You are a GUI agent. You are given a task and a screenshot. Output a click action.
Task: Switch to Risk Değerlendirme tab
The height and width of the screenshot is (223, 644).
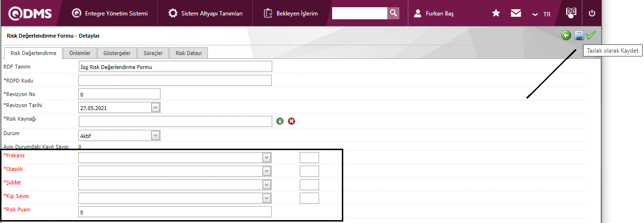[33, 53]
